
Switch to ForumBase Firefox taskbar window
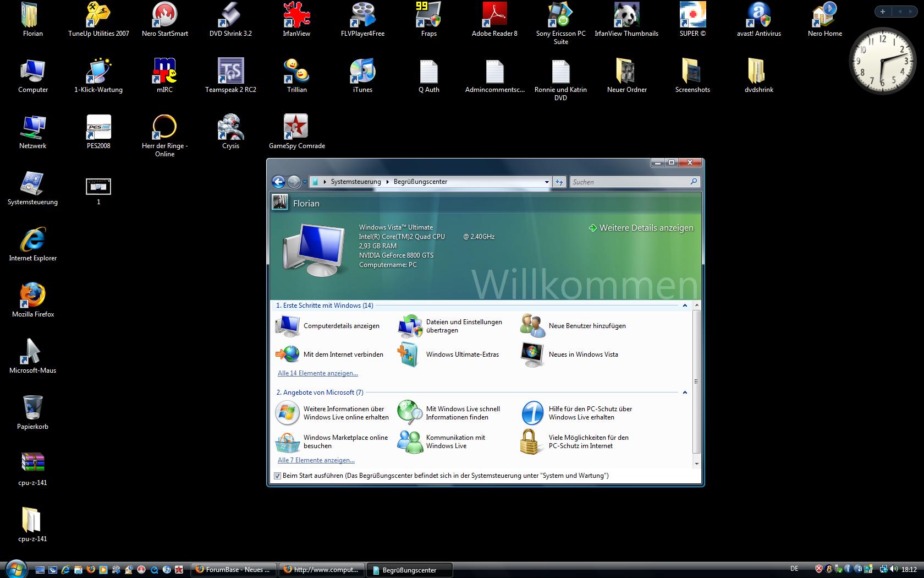coord(233,570)
